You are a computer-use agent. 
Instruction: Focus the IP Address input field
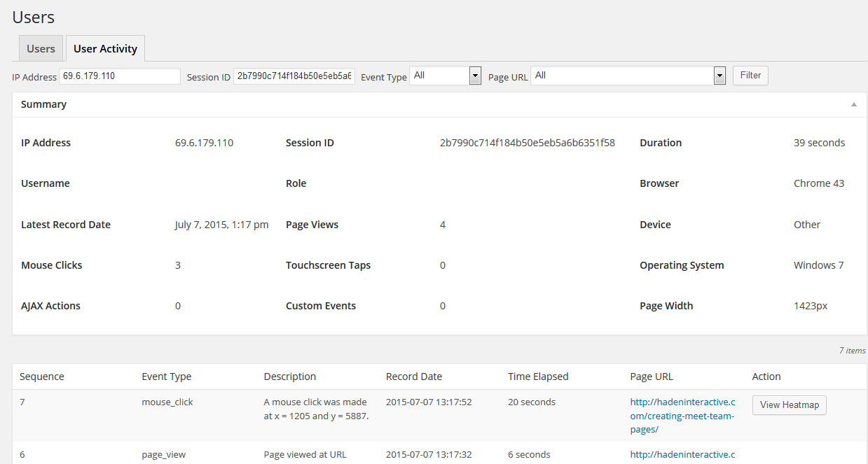119,76
